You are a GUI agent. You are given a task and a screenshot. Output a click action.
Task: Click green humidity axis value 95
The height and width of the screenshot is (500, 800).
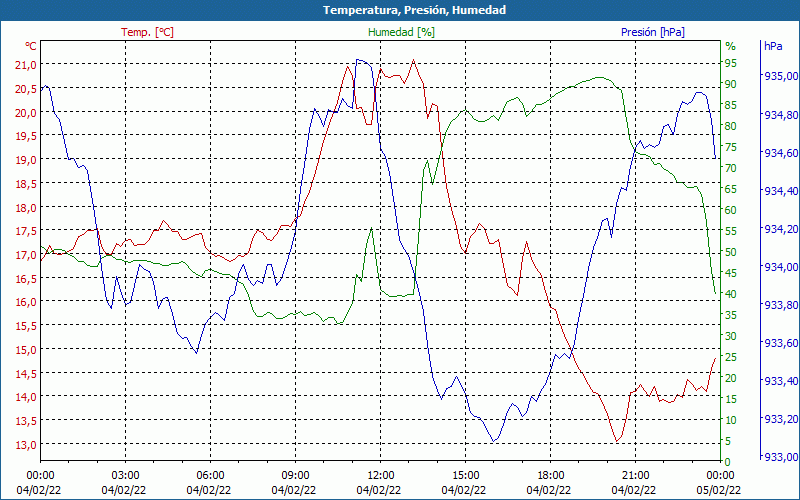coord(731,63)
